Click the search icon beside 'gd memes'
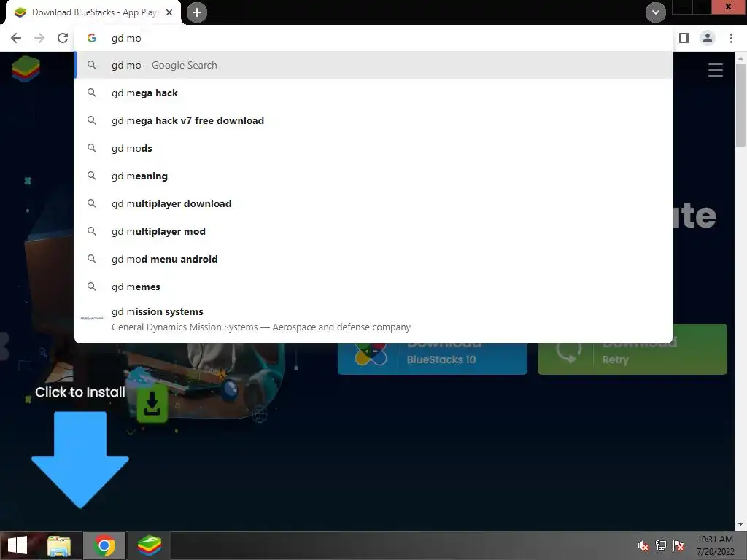 click(92, 287)
